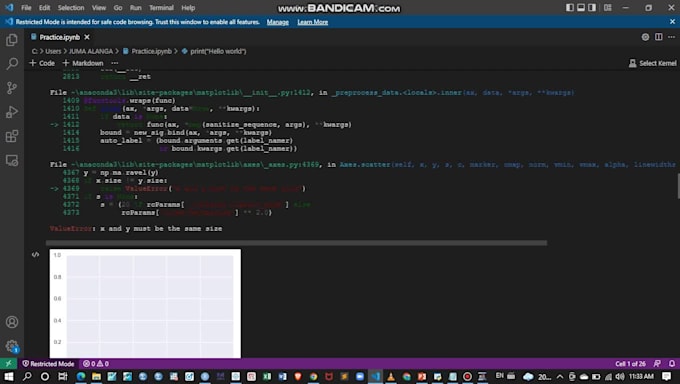
Task: Open the Learn More link
Action: click(312, 22)
